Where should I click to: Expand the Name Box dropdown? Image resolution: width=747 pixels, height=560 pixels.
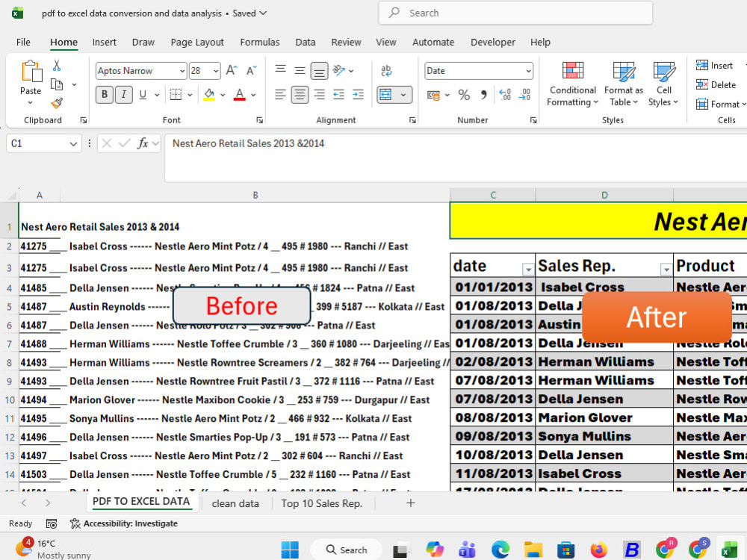[73, 143]
